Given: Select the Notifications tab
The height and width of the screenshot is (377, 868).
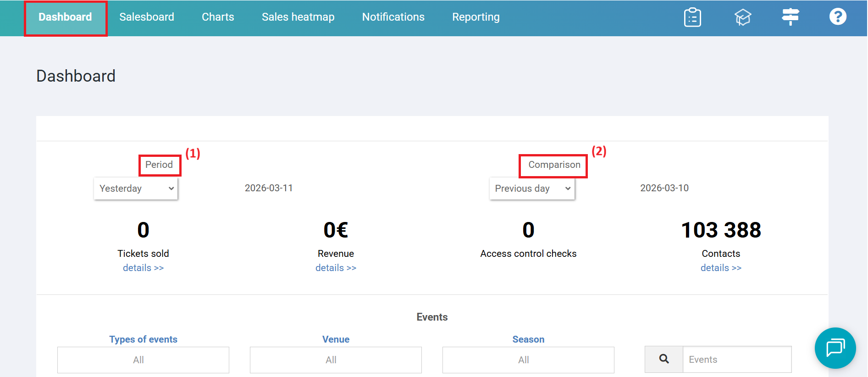Looking at the screenshot, I should pyautogui.click(x=393, y=17).
